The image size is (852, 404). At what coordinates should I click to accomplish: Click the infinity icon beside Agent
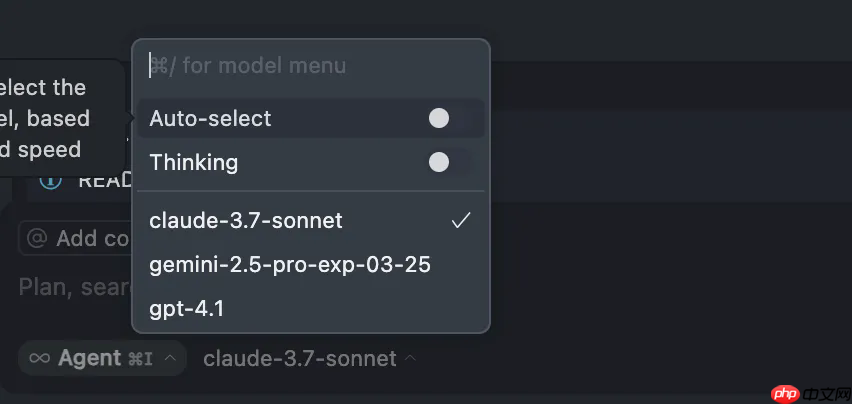(x=39, y=358)
